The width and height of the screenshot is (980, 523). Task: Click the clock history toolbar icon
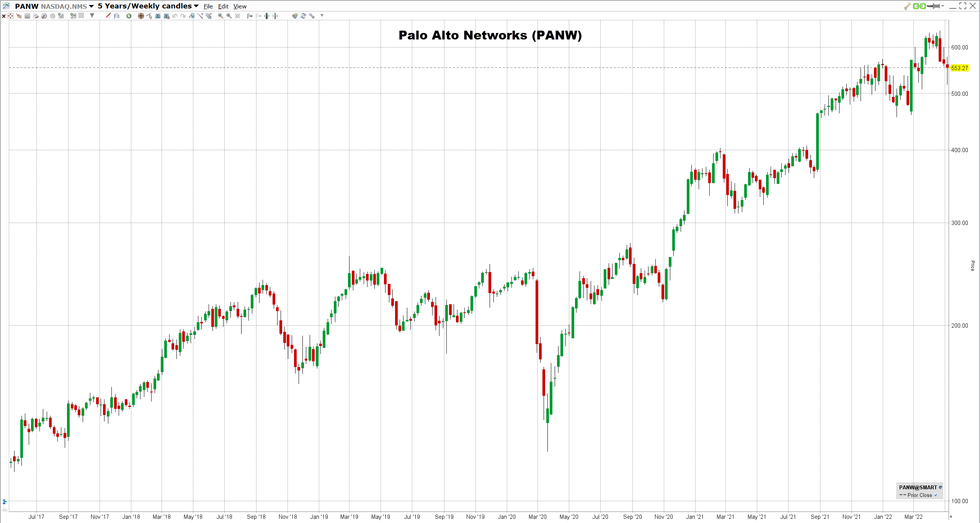click(44, 16)
